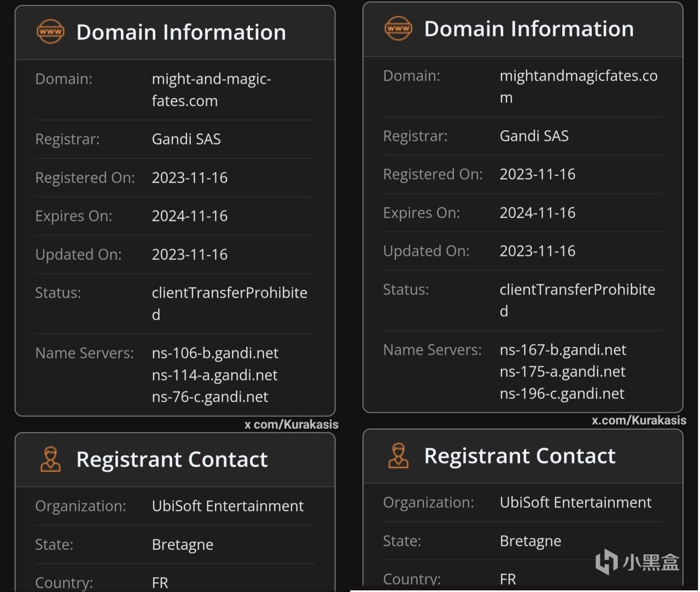Click ns-175-a.gandi.net name server
Screen dimensions: 700x592
pos(562,372)
